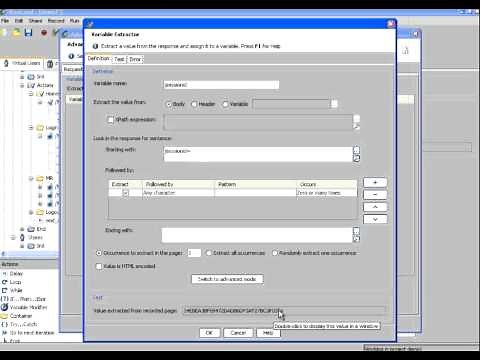Click Switch to advanced mode button

click(x=227, y=279)
